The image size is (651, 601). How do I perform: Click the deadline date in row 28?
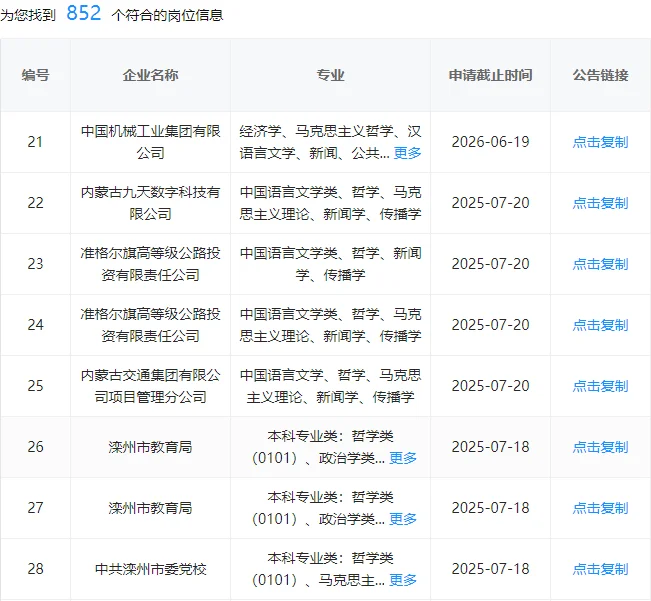click(x=490, y=569)
